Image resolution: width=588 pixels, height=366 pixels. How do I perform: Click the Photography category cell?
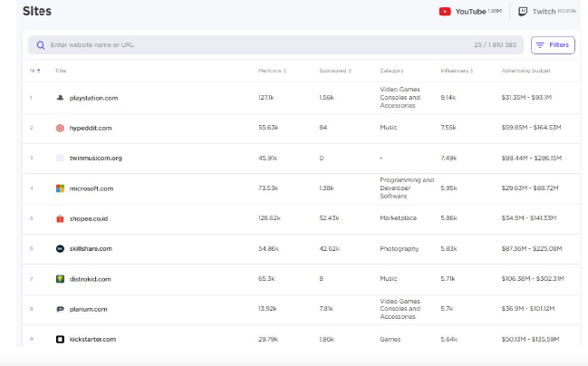[400, 248]
